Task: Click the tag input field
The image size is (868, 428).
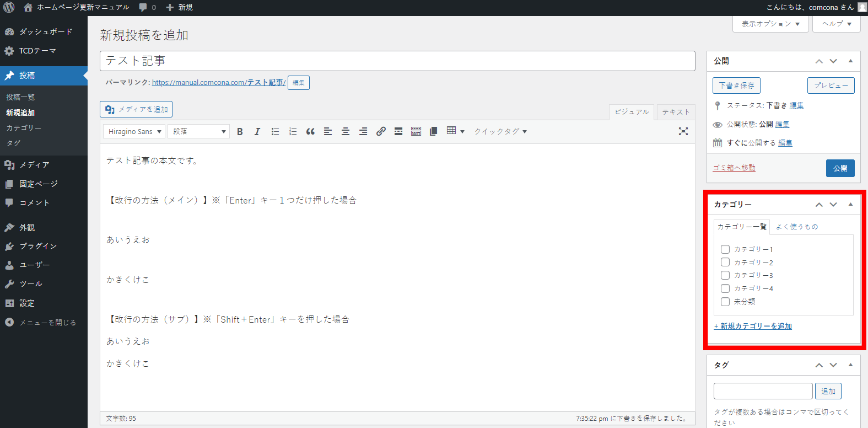Action: (763, 391)
